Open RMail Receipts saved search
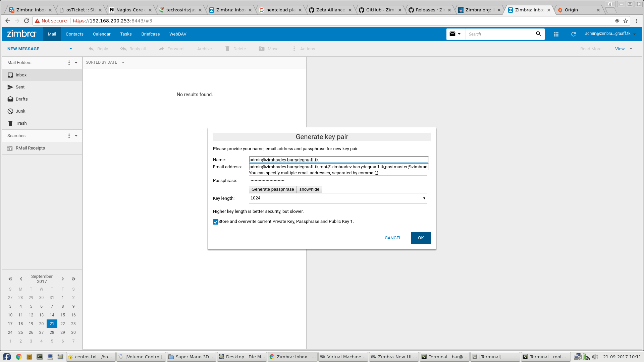644x362 pixels. click(x=30, y=148)
